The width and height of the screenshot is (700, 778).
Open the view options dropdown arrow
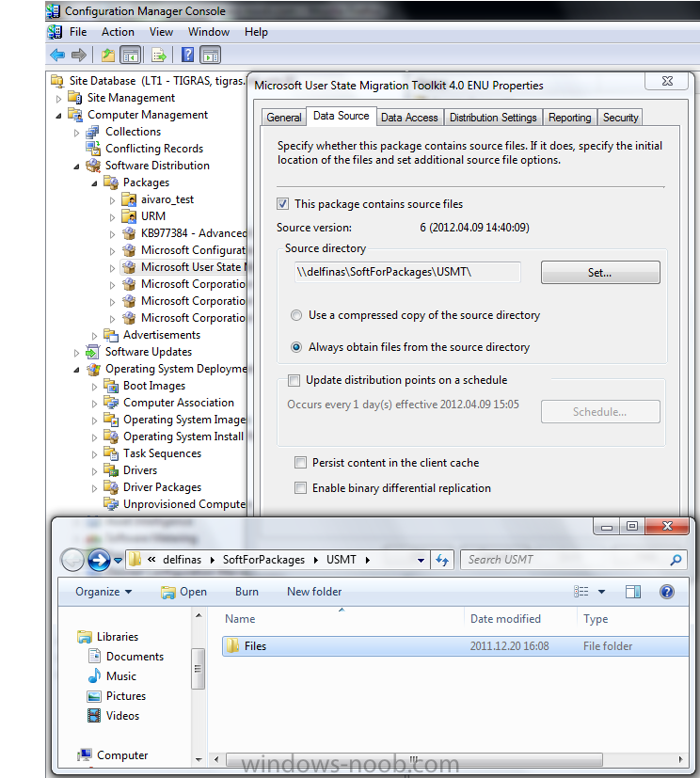coord(601,592)
